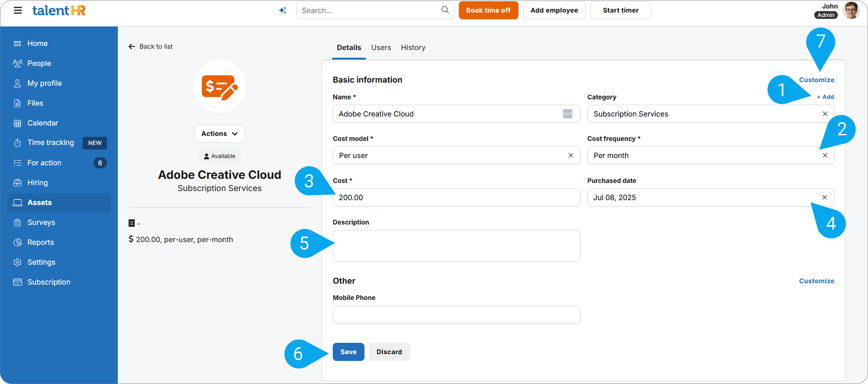
Task: Go to Home in sidebar
Action: (x=59, y=43)
